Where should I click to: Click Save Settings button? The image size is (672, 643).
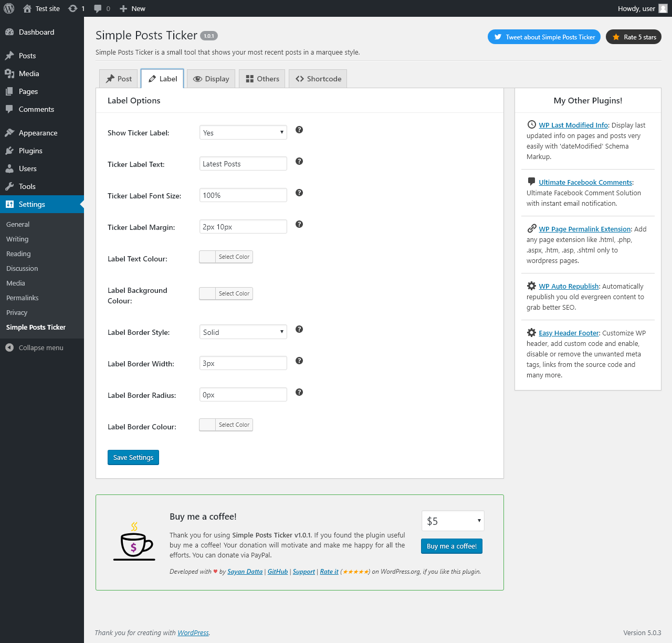pyautogui.click(x=133, y=457)
